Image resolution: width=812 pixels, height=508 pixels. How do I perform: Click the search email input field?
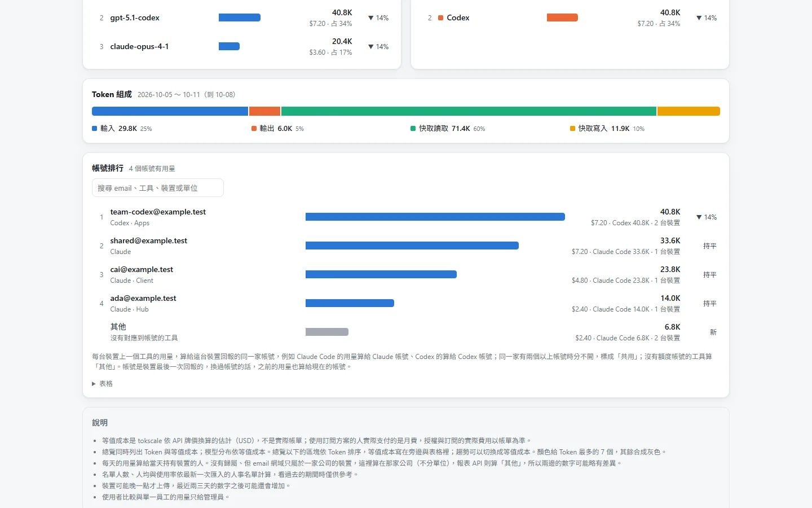point(158,188)
